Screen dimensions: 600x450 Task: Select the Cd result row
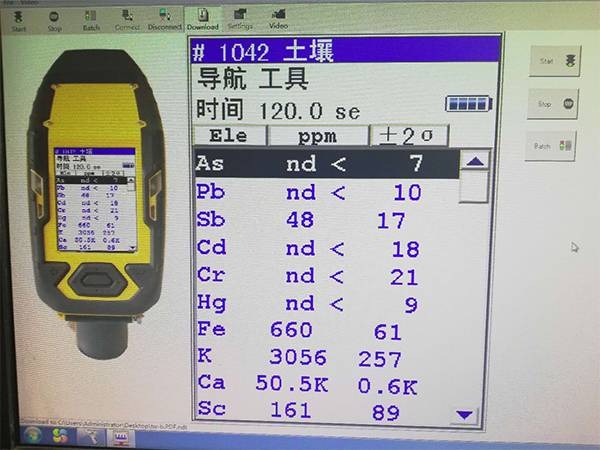point(327,248)
